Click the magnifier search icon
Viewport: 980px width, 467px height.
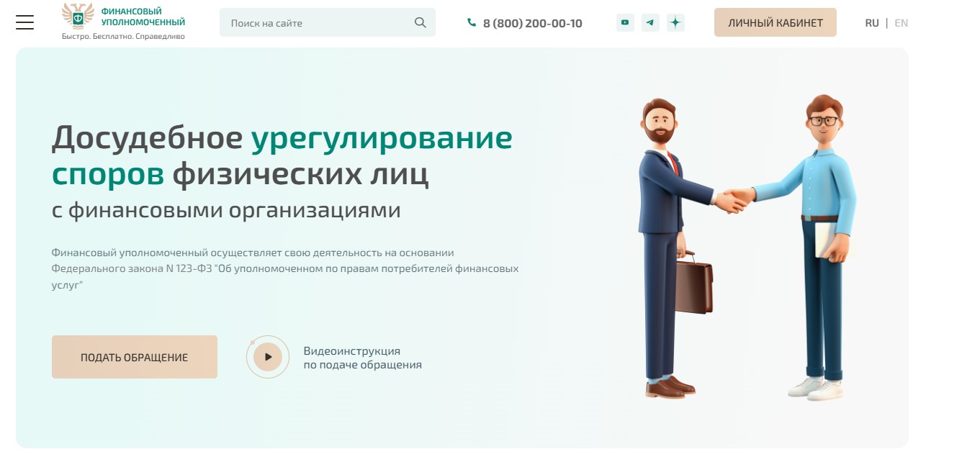(x=421, y=22)
